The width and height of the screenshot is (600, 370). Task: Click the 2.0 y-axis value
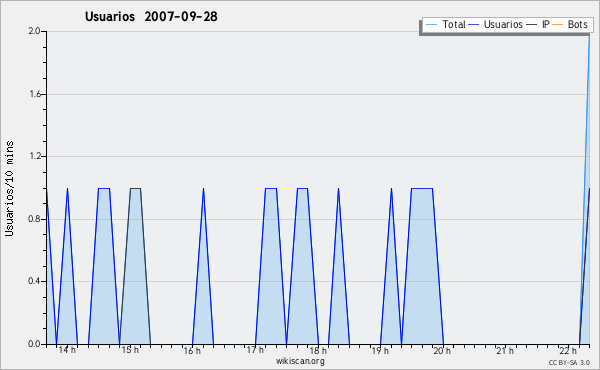tap(34, 31)
